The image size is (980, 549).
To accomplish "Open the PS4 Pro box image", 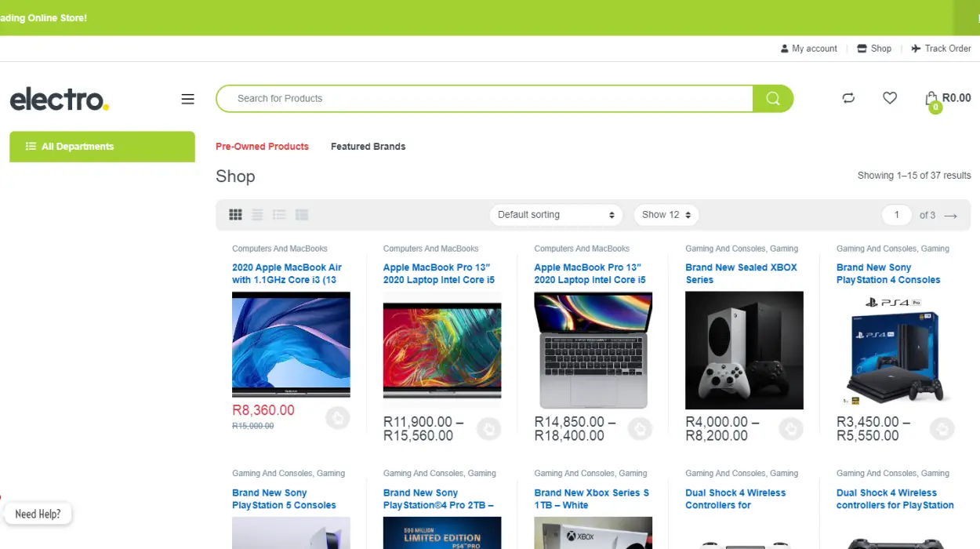I will click(895, 351).
